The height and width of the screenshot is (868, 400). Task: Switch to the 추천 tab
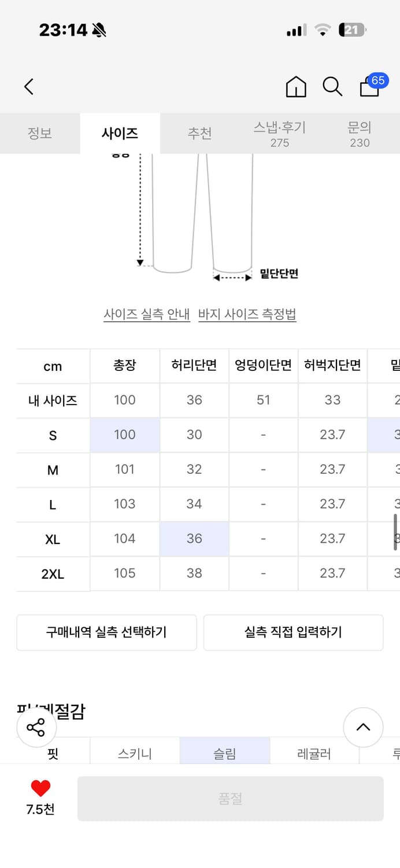tap(200, 133)
